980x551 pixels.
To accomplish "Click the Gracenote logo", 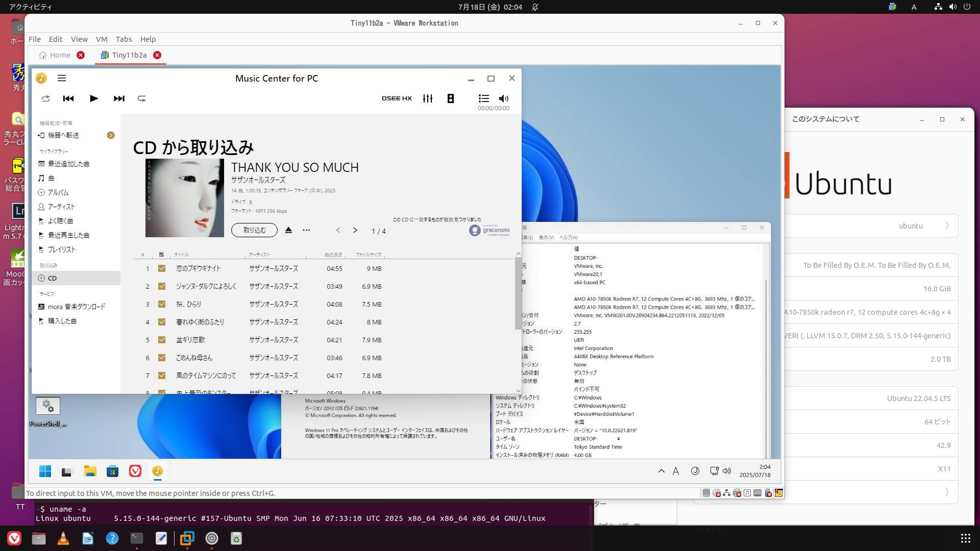I will pyautogui.click(x=489, y=230).
